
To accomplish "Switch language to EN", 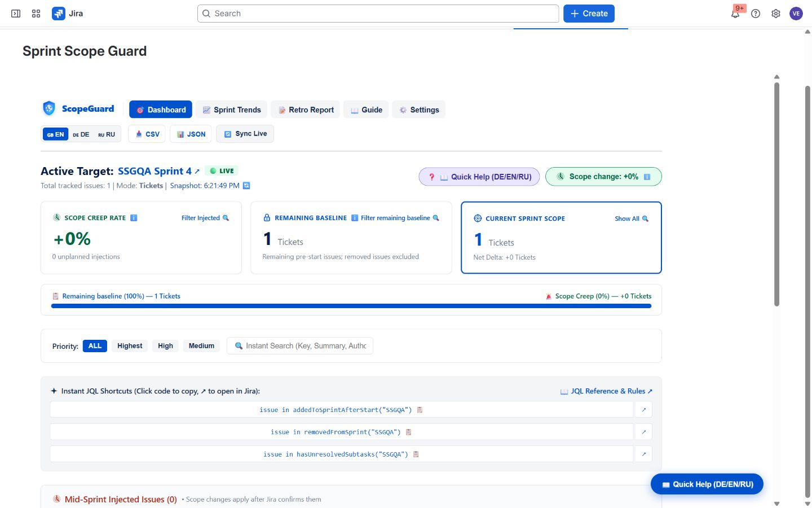I will point(55,134).
